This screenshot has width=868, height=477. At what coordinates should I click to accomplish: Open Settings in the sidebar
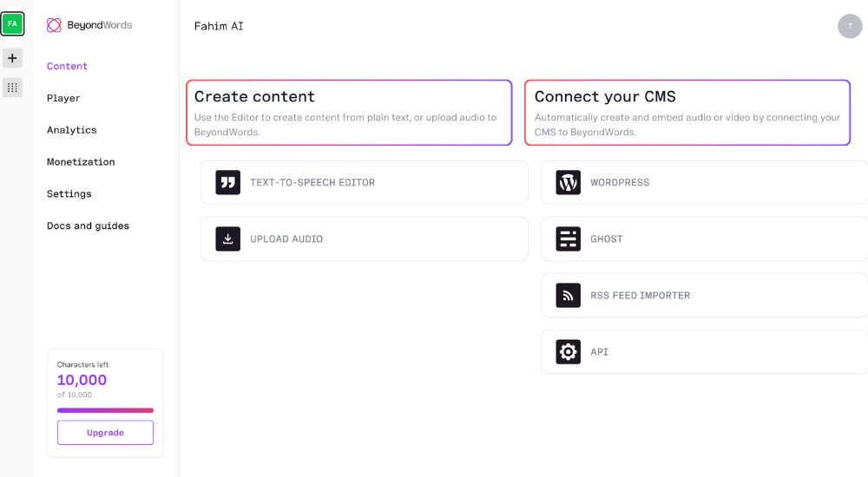coord(69,193)
